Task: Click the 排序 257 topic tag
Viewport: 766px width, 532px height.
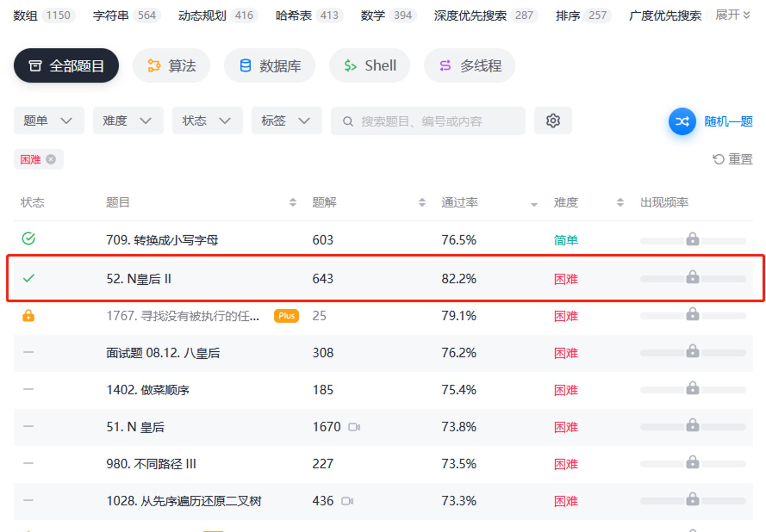Action: (x=583, y=15)
